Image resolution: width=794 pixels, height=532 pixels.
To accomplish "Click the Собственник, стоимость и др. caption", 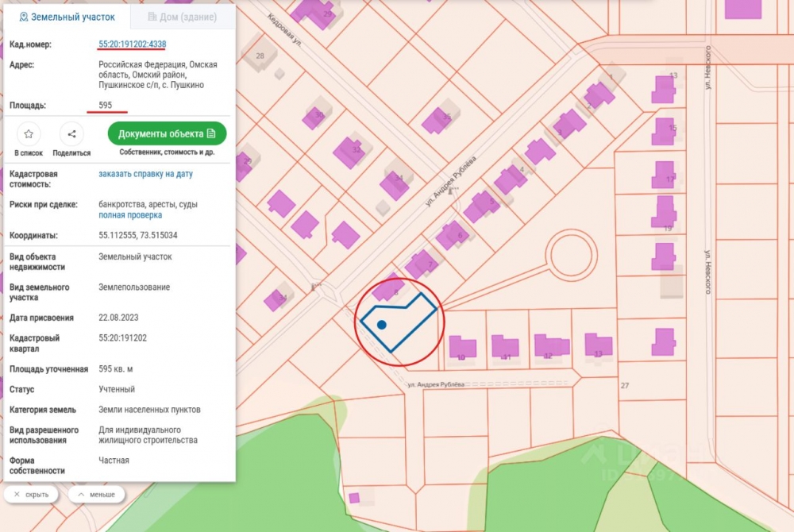I will 167,152.
